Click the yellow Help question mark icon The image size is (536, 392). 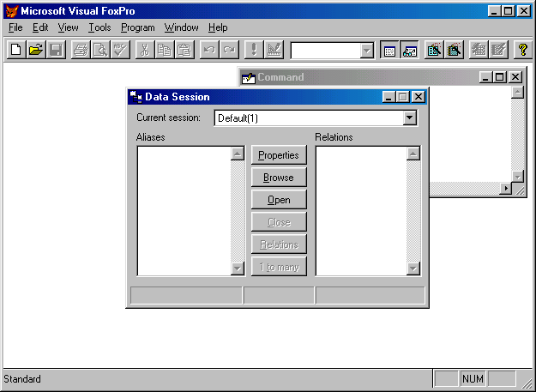point(522,50)
